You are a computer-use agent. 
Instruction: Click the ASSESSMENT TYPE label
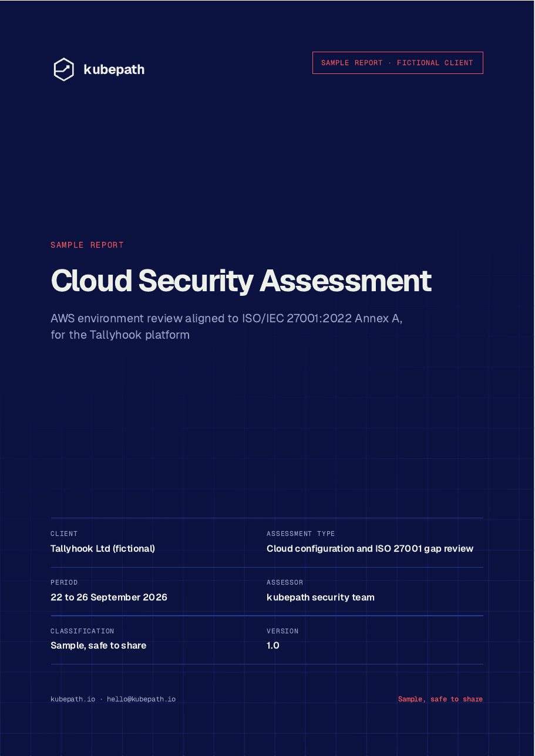301,534
